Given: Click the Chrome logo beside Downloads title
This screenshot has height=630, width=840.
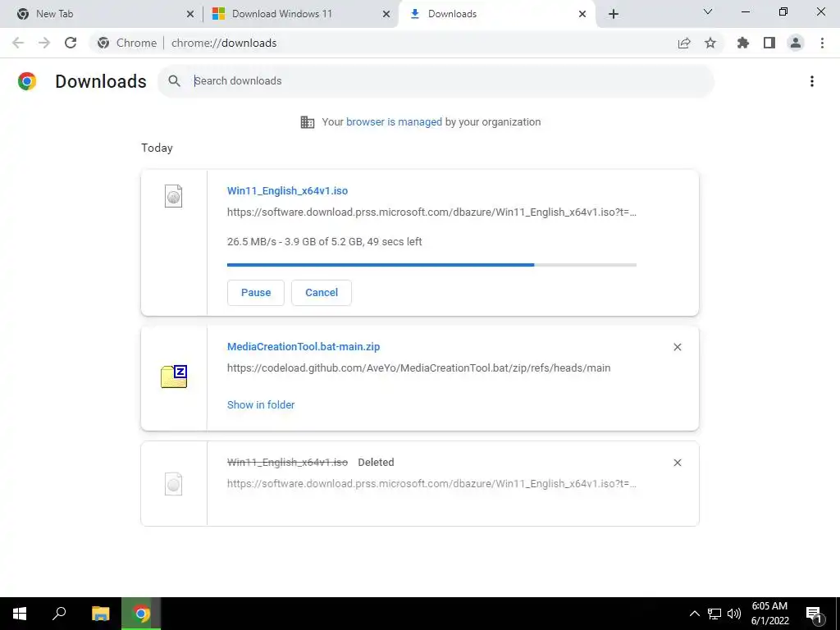Looking at the screenshot, I should point(27,81).
